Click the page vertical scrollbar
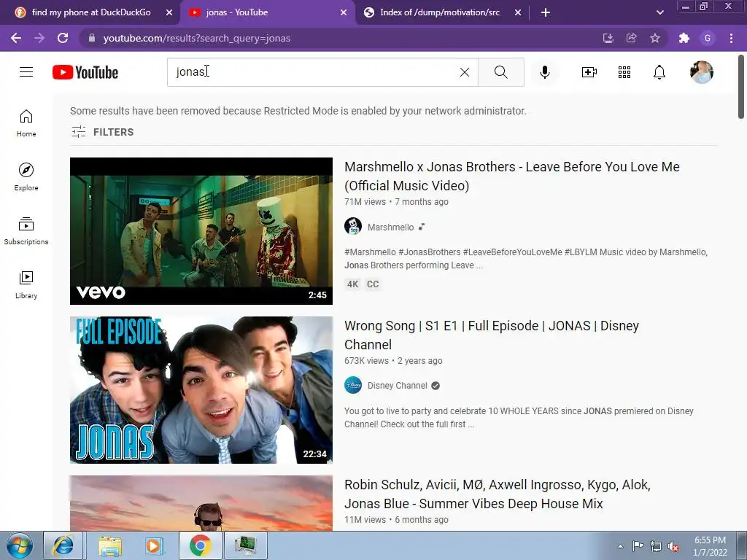The image size is (747, 560). click(x=741, y=87)
